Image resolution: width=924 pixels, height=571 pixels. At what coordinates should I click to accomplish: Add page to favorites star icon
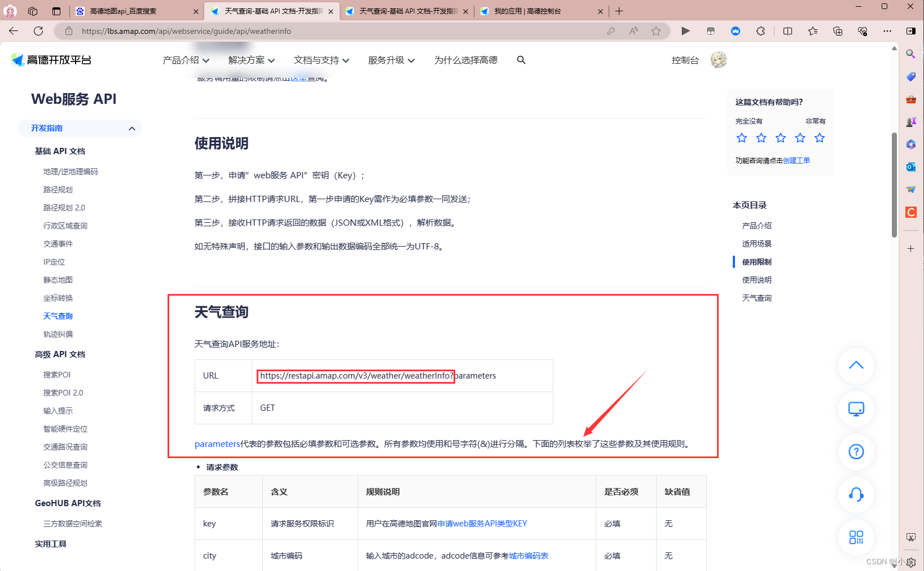[656, 31]
